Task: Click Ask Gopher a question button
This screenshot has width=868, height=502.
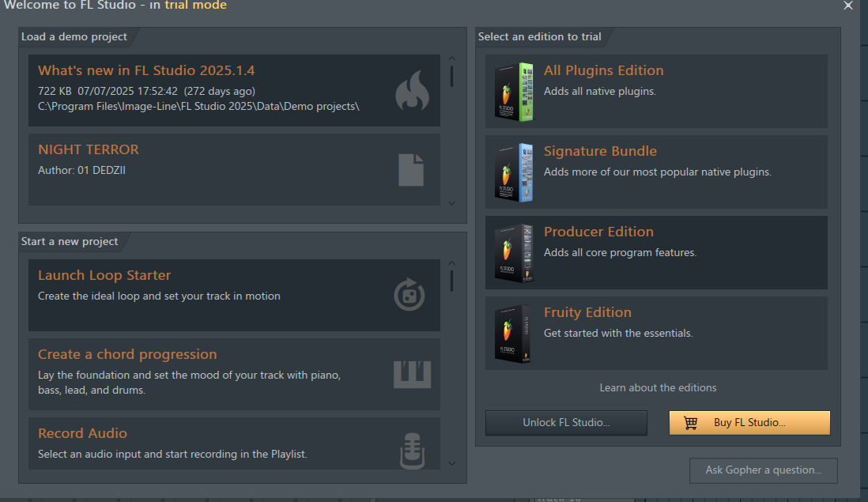Action: coord(763,470)
